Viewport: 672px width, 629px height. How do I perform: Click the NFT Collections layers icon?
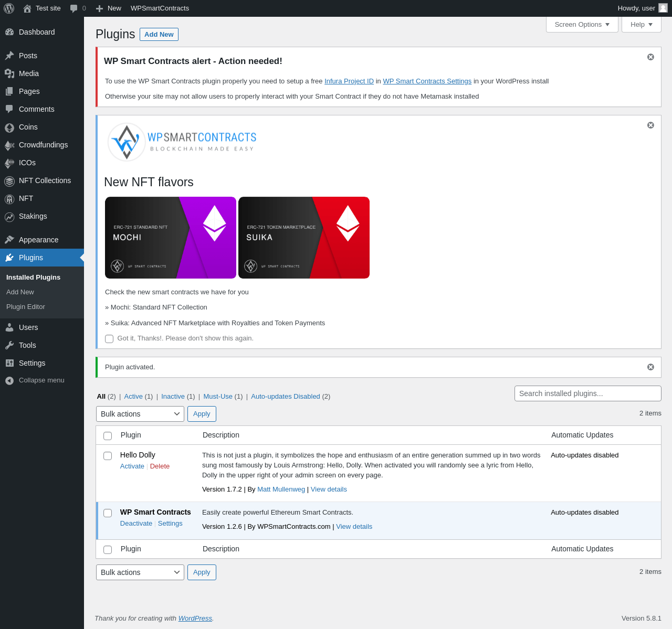[x=9, y=181]
